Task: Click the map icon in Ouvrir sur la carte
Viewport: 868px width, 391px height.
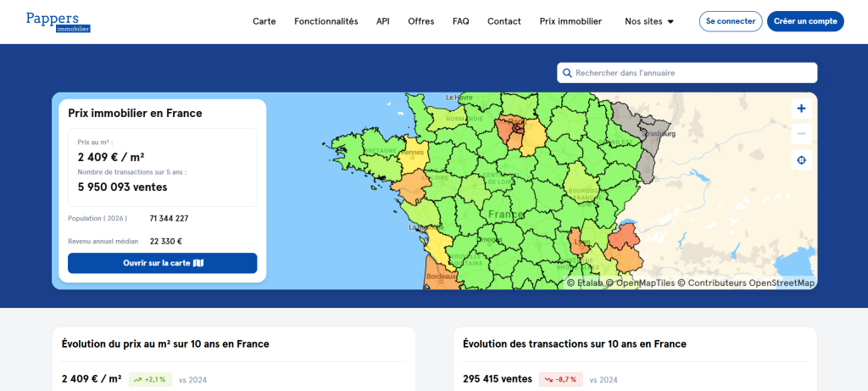Action: 198,263
